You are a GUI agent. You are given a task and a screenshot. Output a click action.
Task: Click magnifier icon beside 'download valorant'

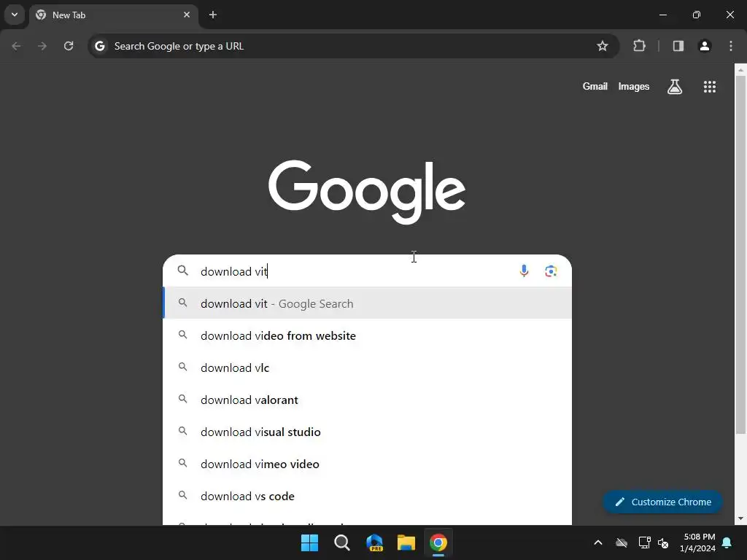coord(182,399)
